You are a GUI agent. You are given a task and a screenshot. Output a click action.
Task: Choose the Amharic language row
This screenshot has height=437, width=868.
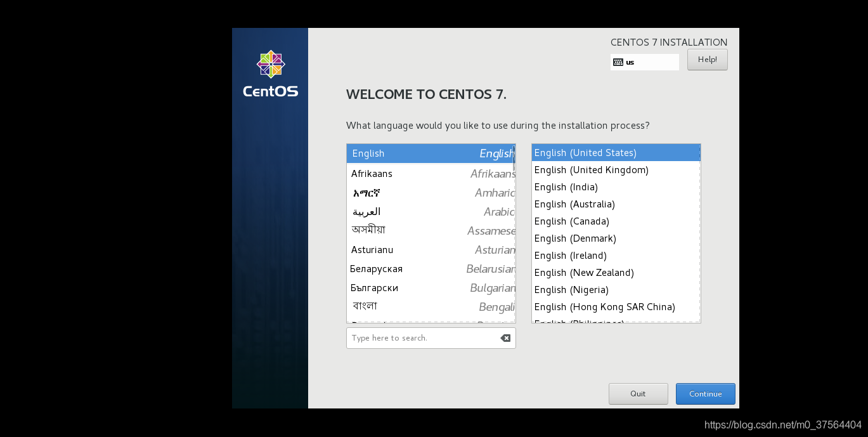[431, 193]
